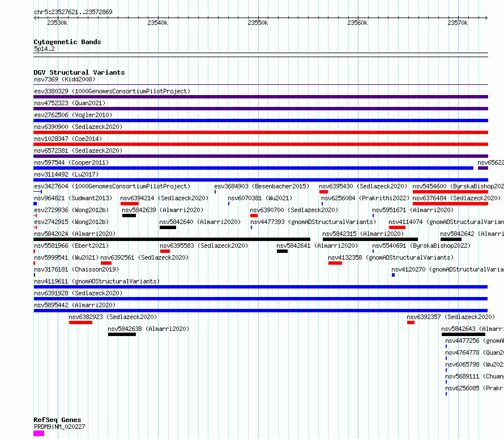Click the nsv6256084 (Prakrithi2022) label
The height and width of the screenshot is (439, 504).
tap(365, 198)
